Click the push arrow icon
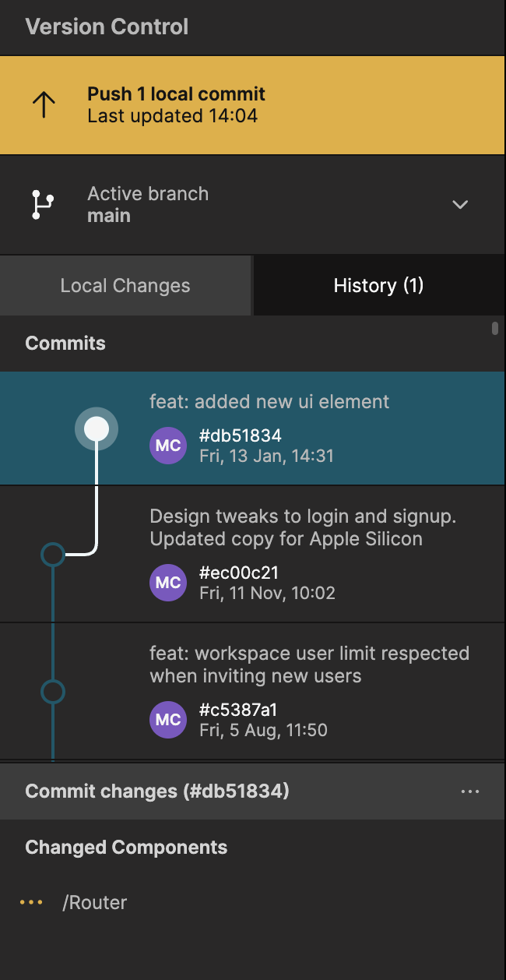This screenshot has height=980, width=506. tap(44, 105)
